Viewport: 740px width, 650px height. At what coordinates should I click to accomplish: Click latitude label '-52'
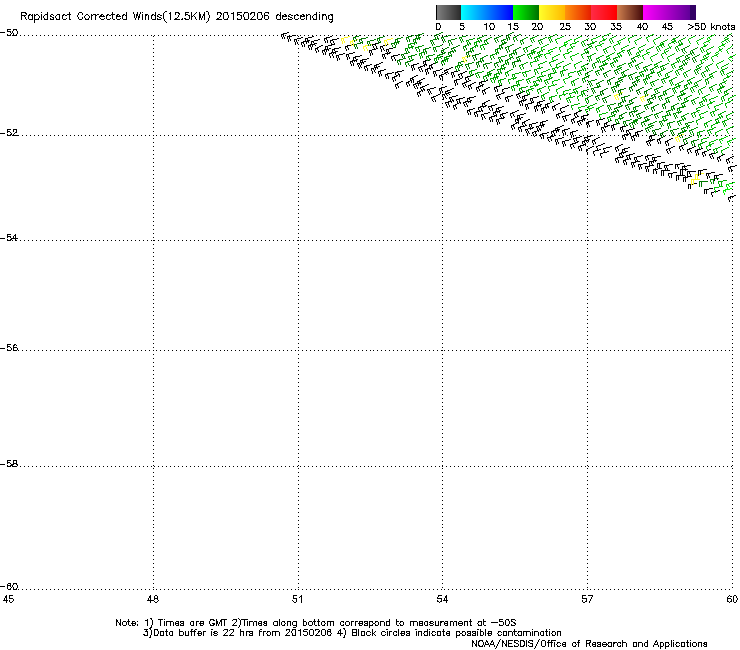(x=9, y=133)
